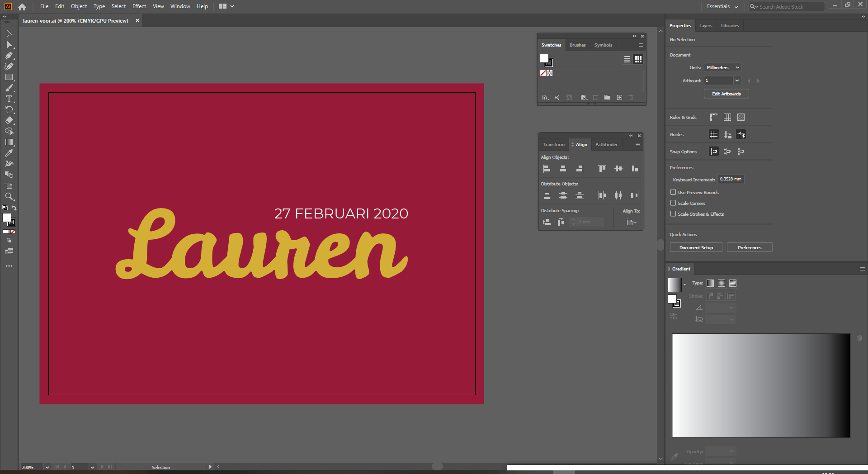This screenshot has height=474, width=868.
Task: Open the Align To dropdown
Action: pyautogui.click(x=631, y=222)
